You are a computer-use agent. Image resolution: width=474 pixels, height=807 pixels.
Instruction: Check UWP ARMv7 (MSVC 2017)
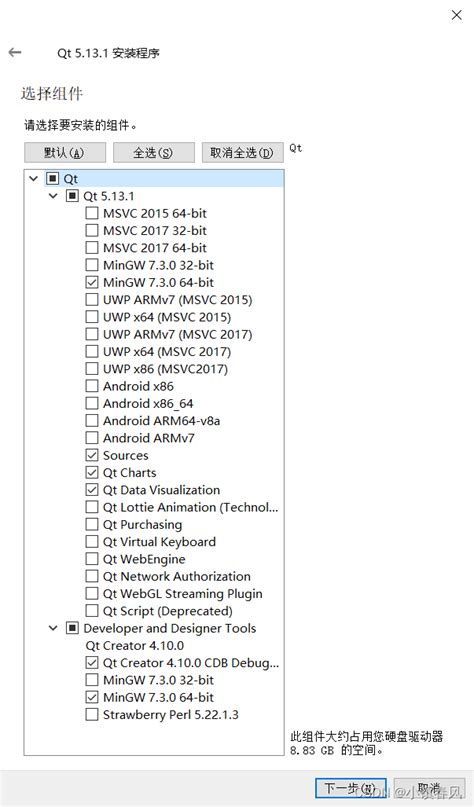click(92, 334)
